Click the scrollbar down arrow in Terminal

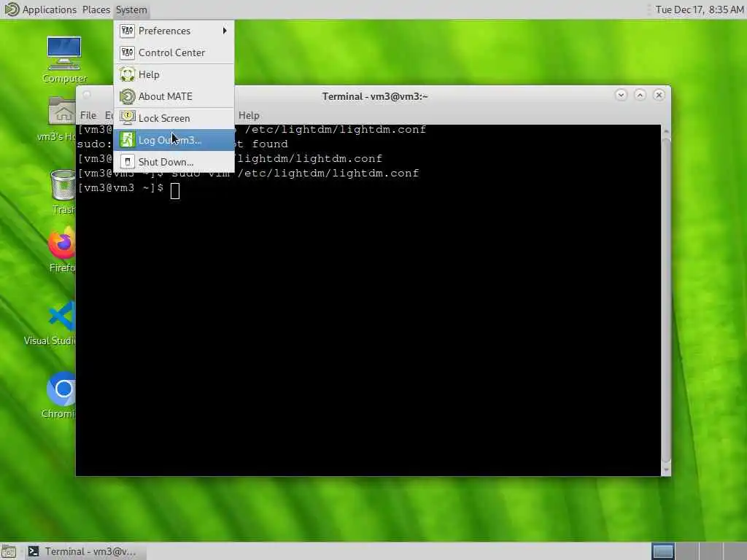pyautogui.click(x=666, y=470)
